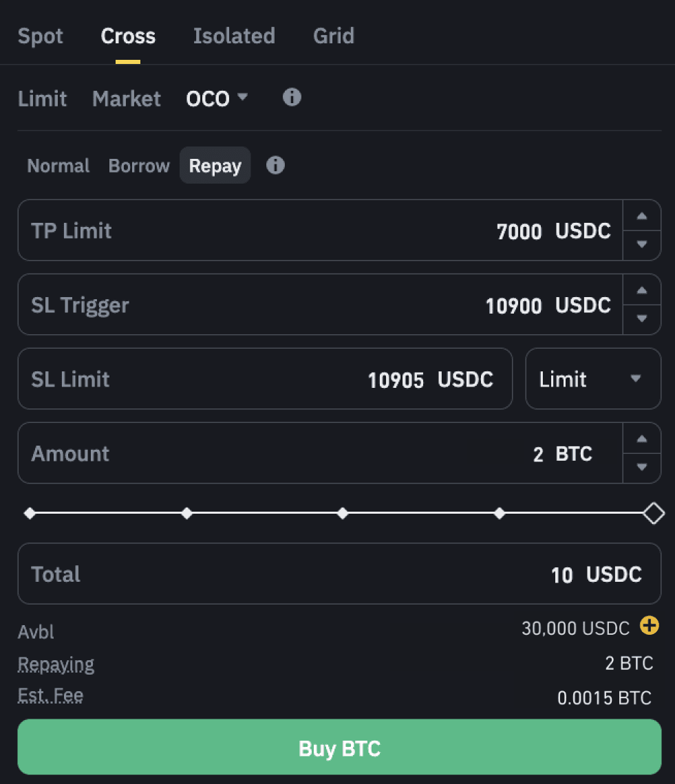
Task: Decrease TP Limit with the down arrow
Action: [642, 245]
